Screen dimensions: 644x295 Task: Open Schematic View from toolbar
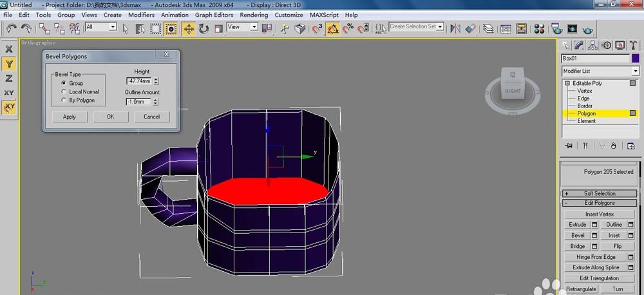[x=522, y=29]
